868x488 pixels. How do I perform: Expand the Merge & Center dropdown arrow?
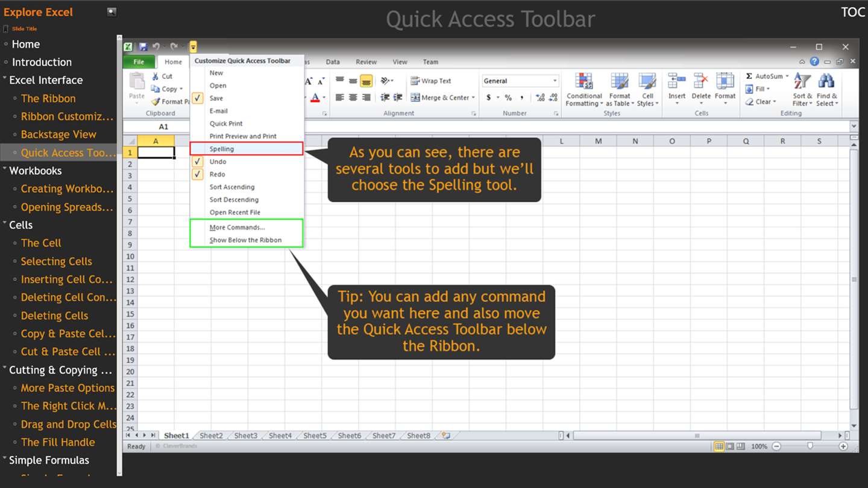click(473, 98)
